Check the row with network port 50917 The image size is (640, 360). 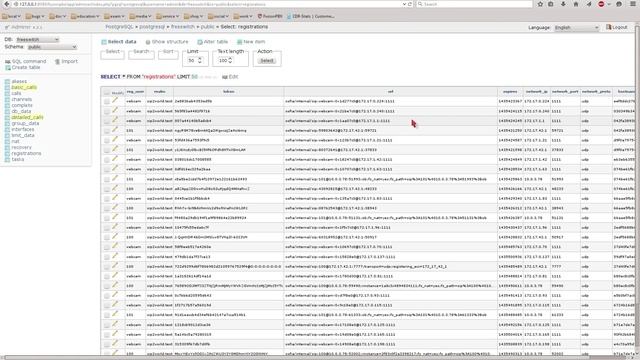tap(107, 238)
